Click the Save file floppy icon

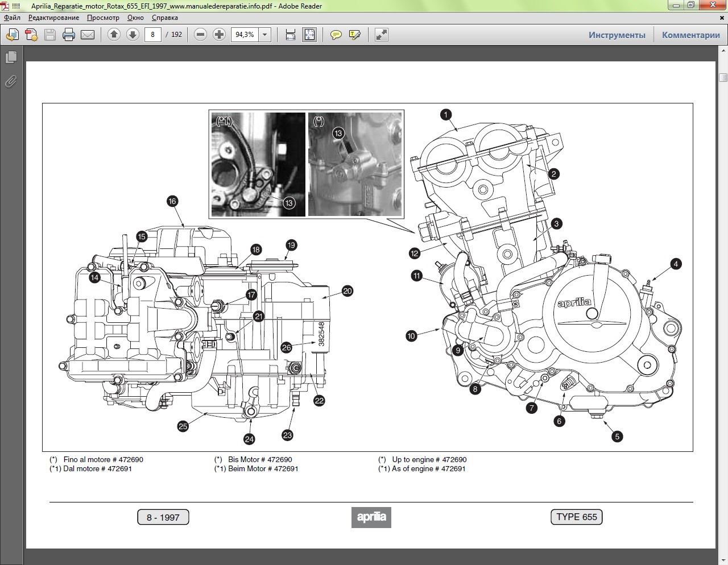(50, 35)
